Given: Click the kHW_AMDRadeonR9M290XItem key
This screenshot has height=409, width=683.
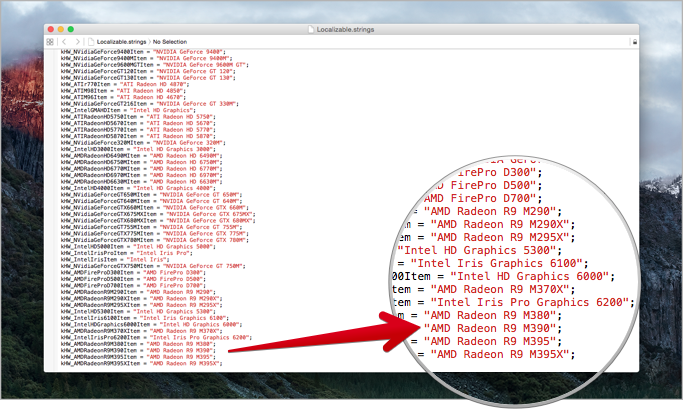Looking at the screenshot, I should 101,299.
